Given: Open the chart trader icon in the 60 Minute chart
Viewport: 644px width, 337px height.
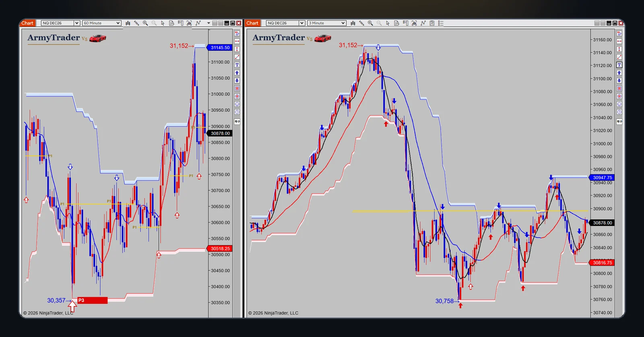Looking at the screenshot, I should [180, 23].
